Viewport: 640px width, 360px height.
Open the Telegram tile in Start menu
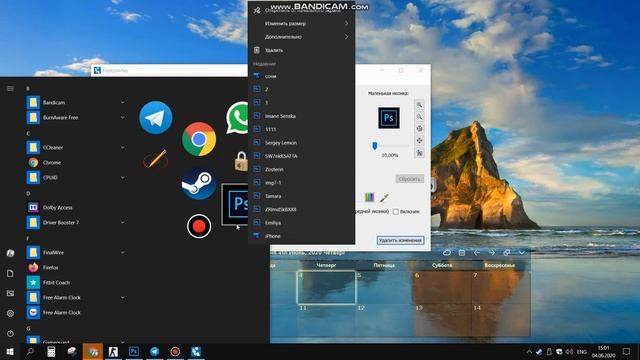pyautogui.click(x=156, y=118)
